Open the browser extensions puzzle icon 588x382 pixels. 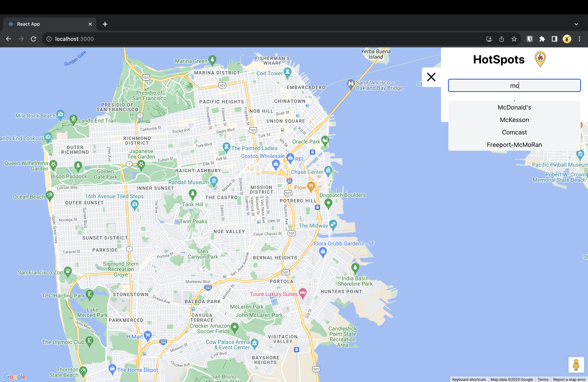(x=542, y=39)
